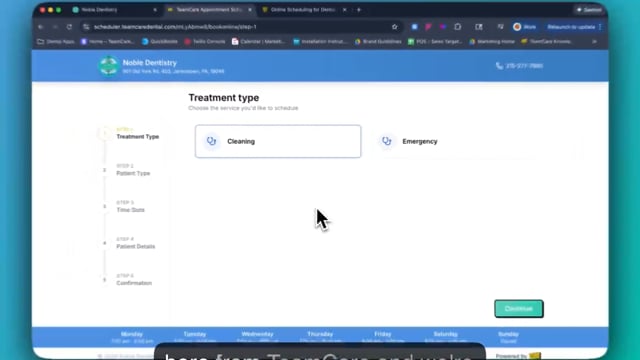640x360 pixels.
Task: Click the browser forward arrow
Action: 55,27
